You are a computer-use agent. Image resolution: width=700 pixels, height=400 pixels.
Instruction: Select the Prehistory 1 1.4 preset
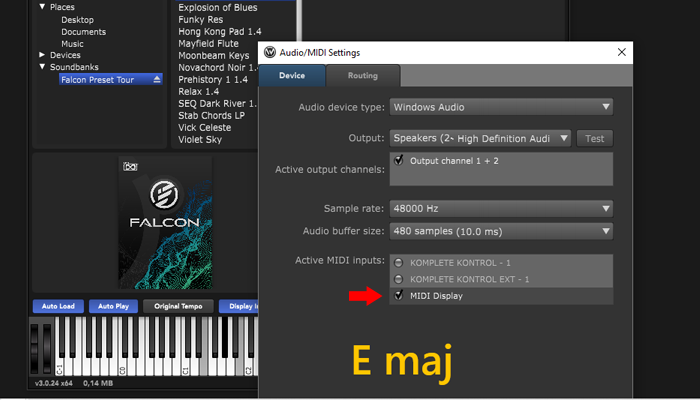point(212,80)
